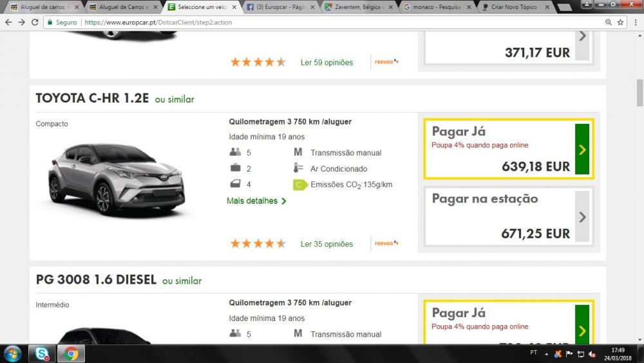This screenshot has width=644, height=363.
Task: Click the network tray icon
Action: click(581, 354)
